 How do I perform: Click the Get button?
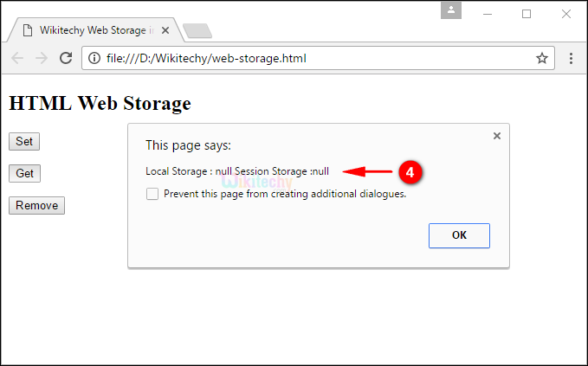(24, 174)
